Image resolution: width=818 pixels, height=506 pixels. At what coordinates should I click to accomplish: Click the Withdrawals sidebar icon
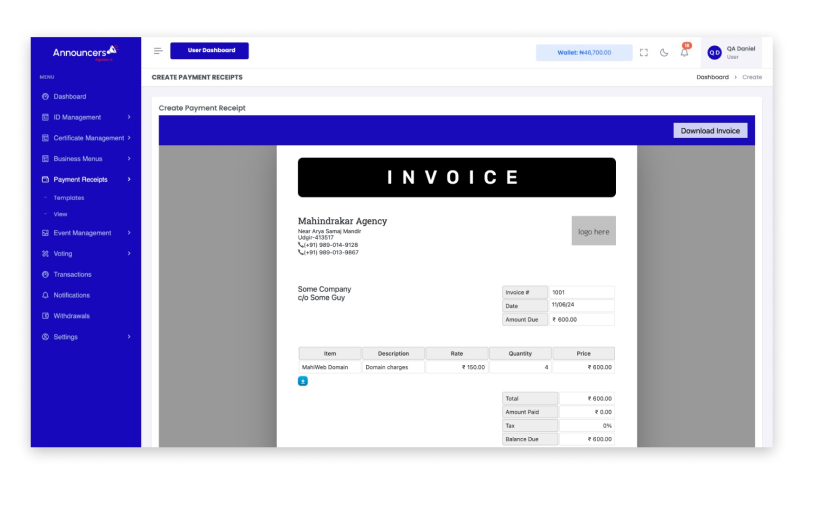tap(45, 316)
